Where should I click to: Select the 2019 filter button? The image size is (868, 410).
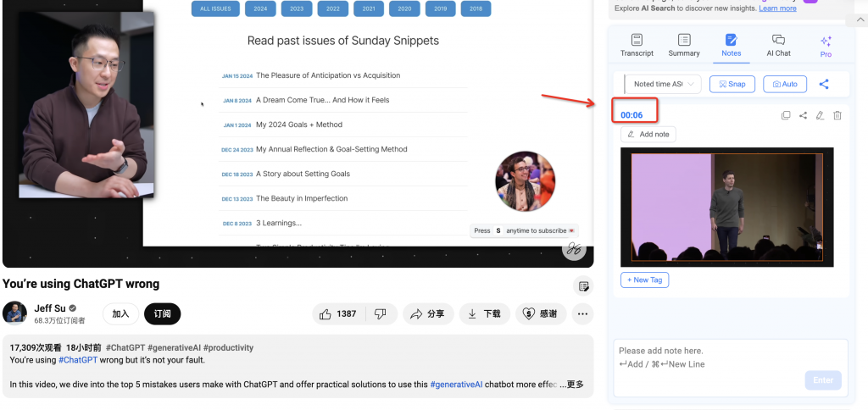pyautogui.click(x=441, y=8)
